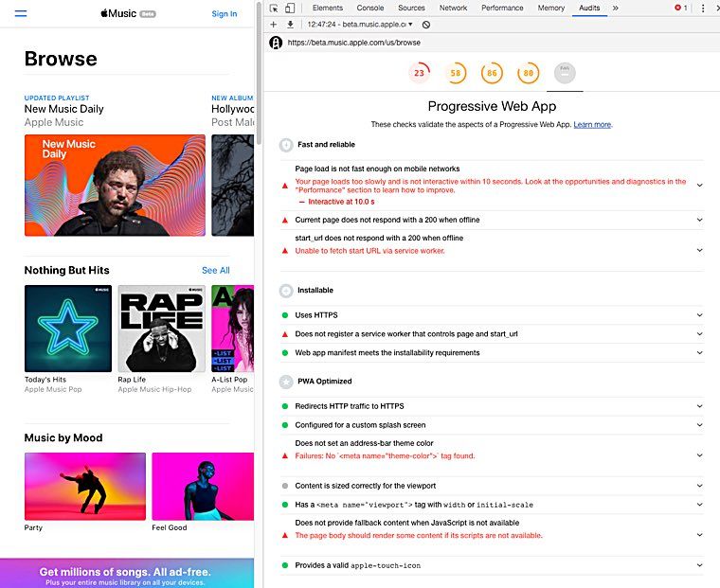Open the hamburger menu in Apple Music
This screenshot has height=588, width=720.
click(21, 13)
